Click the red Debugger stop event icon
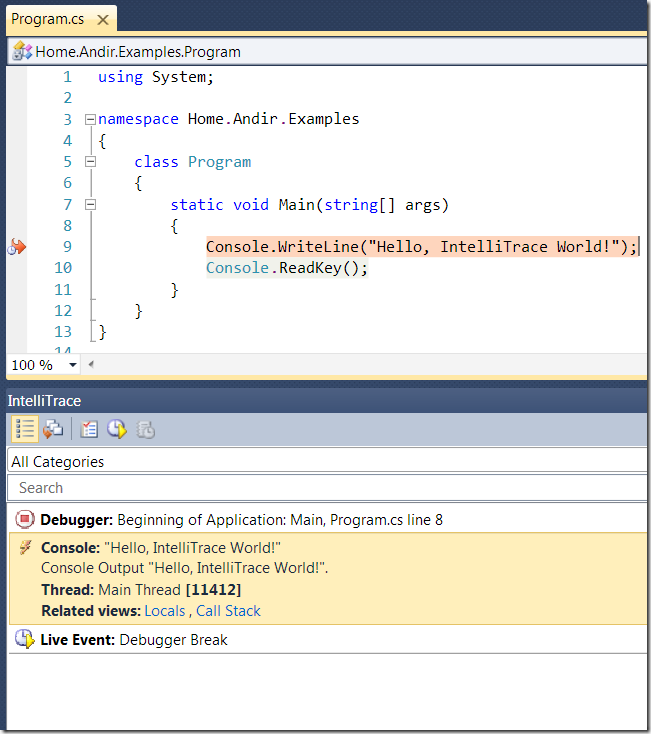 click(x=25, y=519)
